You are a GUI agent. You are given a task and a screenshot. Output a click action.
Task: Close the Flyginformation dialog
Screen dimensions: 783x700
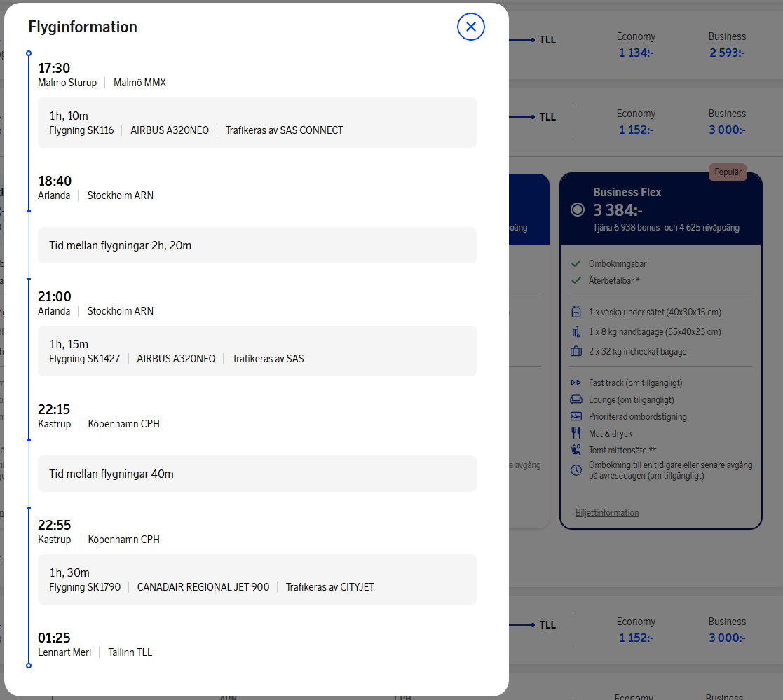[470, 27]
